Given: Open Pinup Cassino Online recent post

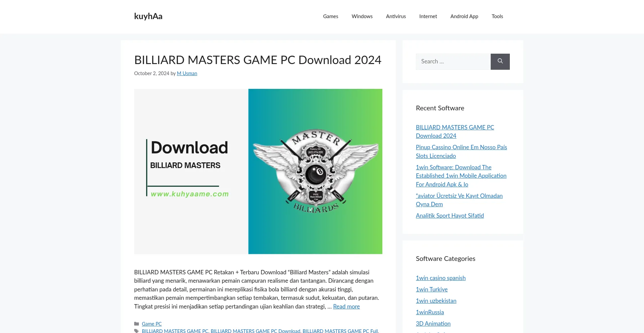Looking at the screenshot, I should (x=461, y=151).
